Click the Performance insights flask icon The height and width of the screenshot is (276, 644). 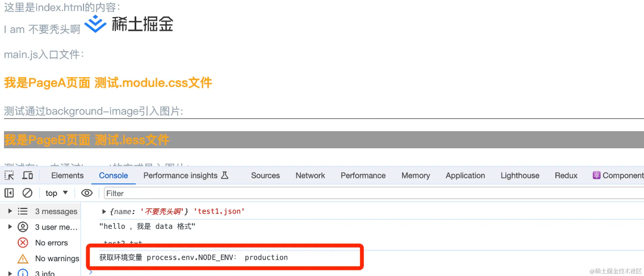pyautogui.click(x=225, y=175)
